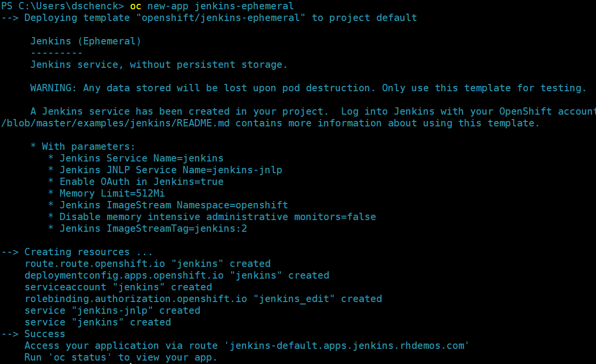Click the route.route.openshift.io created line
Image resolution: width=596 pixels, height=364 pixels.
coord(148,264)
